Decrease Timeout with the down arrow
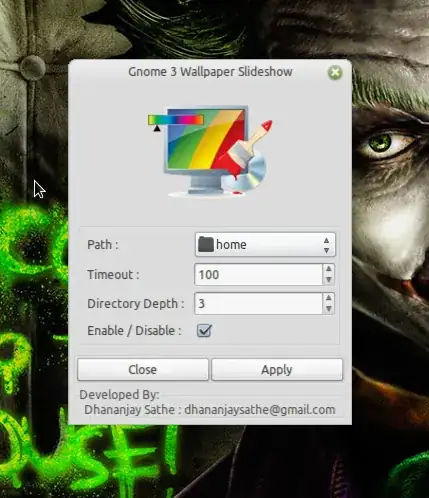 [329, 280]
